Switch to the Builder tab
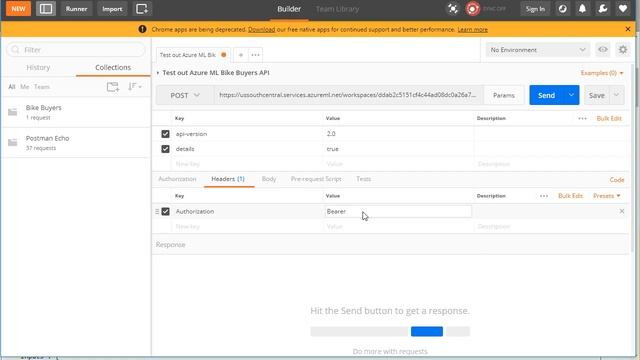Screen dimensions: 640x360 (289, 9)
